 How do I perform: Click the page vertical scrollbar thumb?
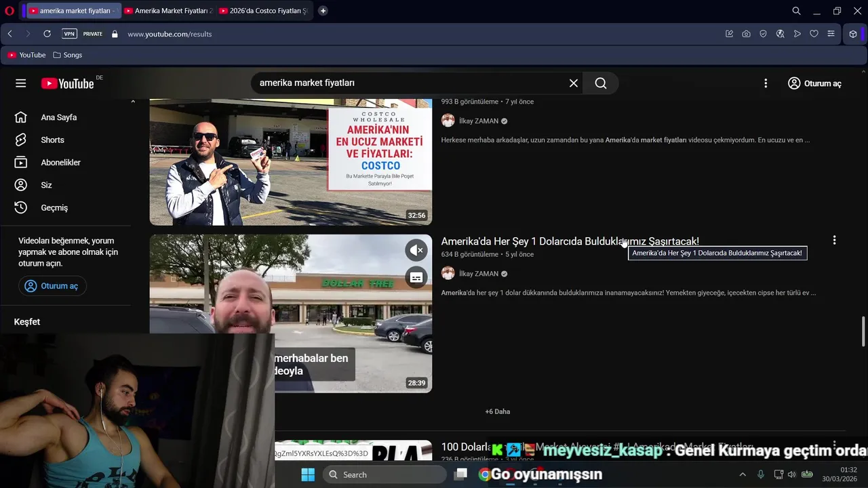coord(863,331)
